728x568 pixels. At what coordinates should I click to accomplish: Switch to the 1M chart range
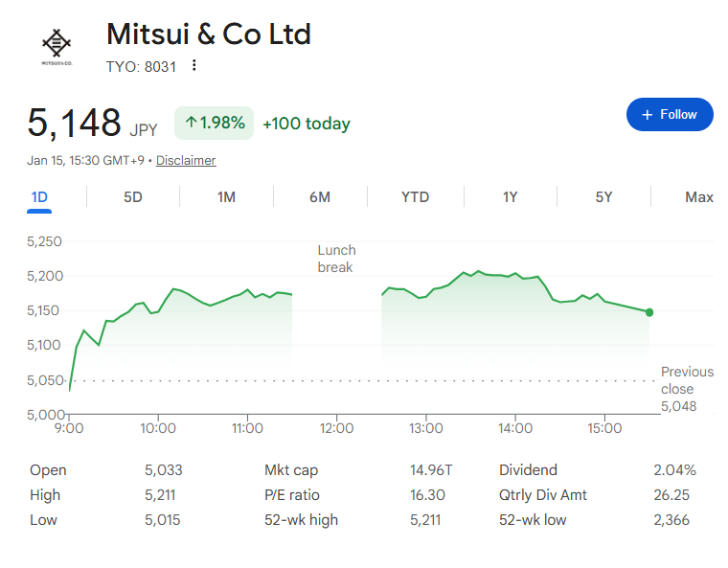227,197
